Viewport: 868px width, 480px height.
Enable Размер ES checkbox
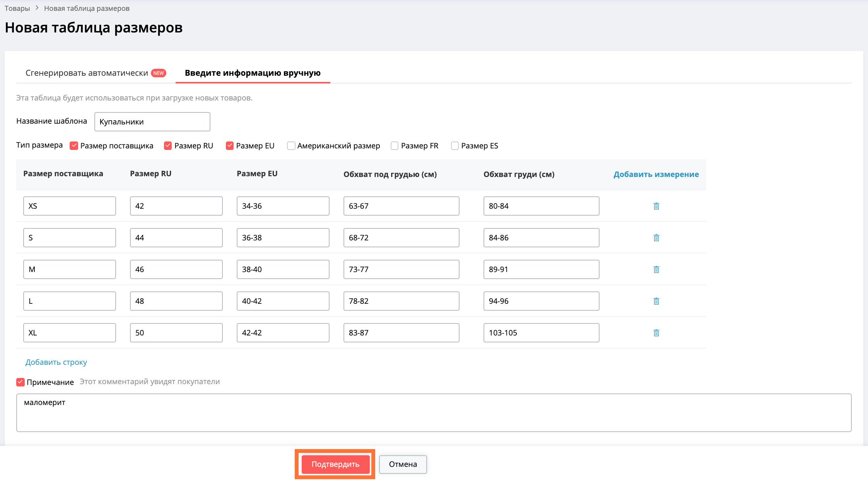[x=455, y=146]
